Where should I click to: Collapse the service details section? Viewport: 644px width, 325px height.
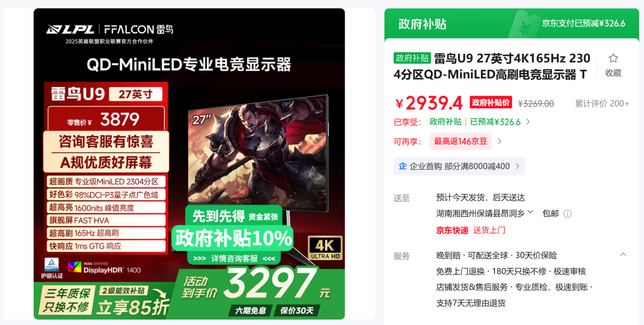point(623,255)
